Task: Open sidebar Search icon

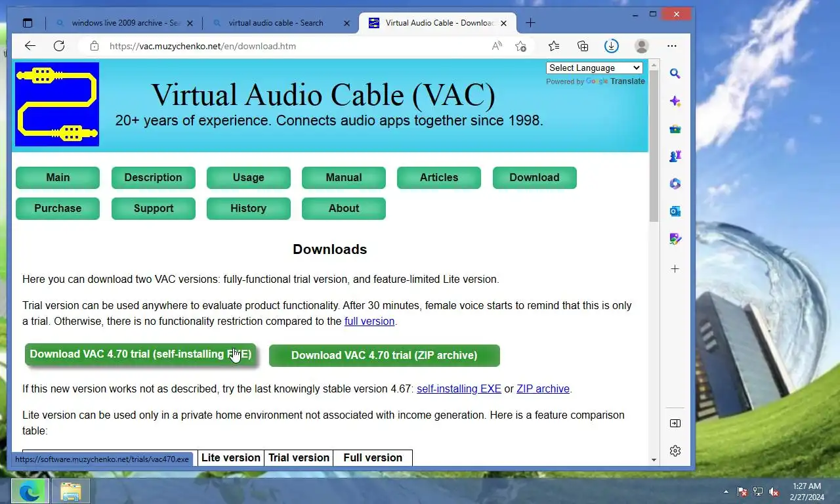Action: pyautogui.click(x=675, y=73)
